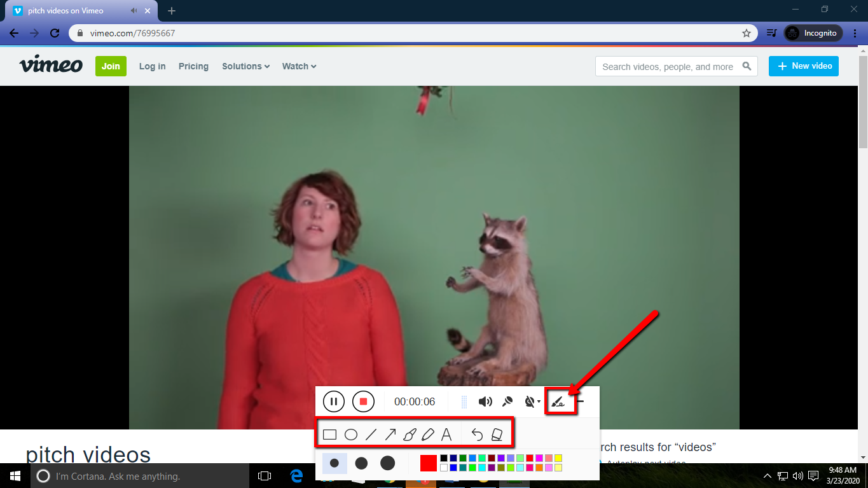Image resolution: width=868 pixels, height=488 pixels.
Task: Launch Microsoft Edge from the taskbar
Action: tap(296, 476)
